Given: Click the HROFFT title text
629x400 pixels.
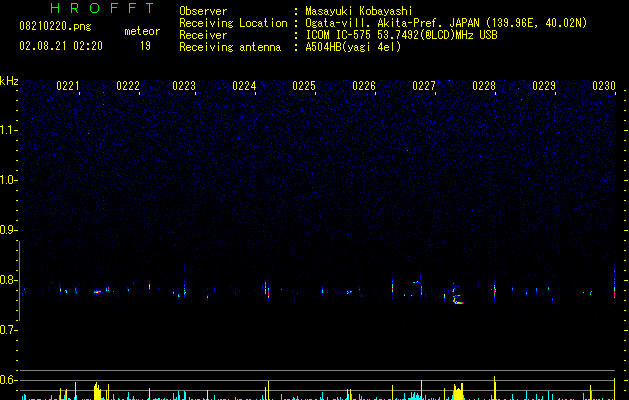Looking at the screenshot, I should coord(102,8).
